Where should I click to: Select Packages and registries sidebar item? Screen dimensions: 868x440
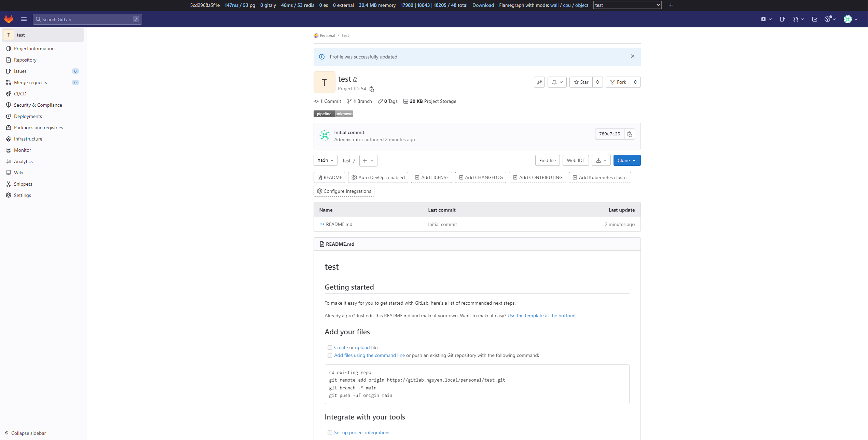pos(38,128)
